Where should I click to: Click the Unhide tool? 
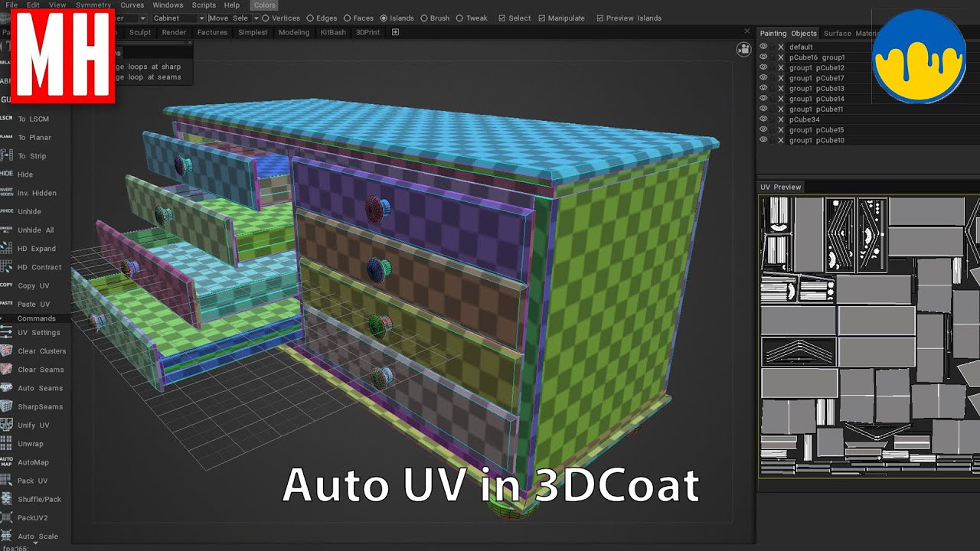click(29, 211)
